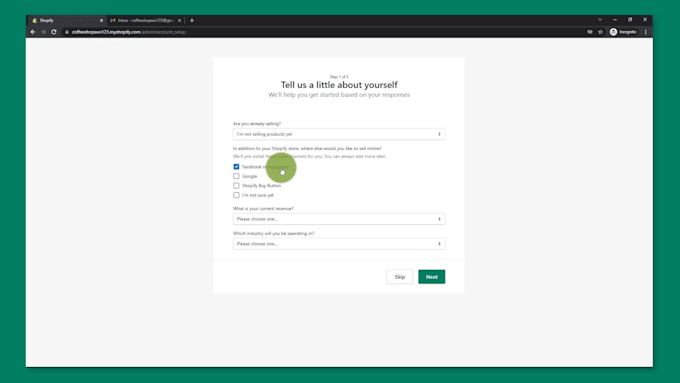Click the Tell us a little about yourself heading
Screen dimensions: 680x383
[x=339, y=85]
